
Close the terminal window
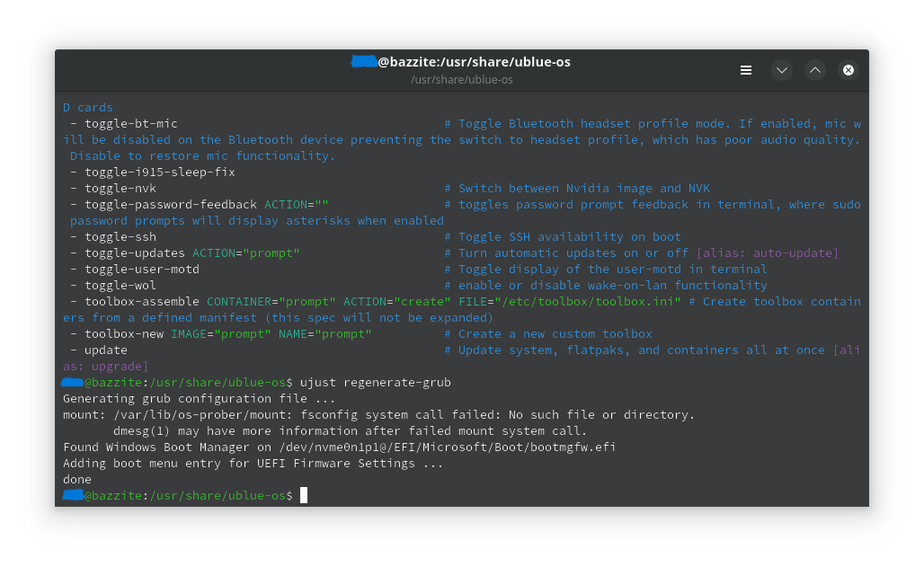click(848, 70)
